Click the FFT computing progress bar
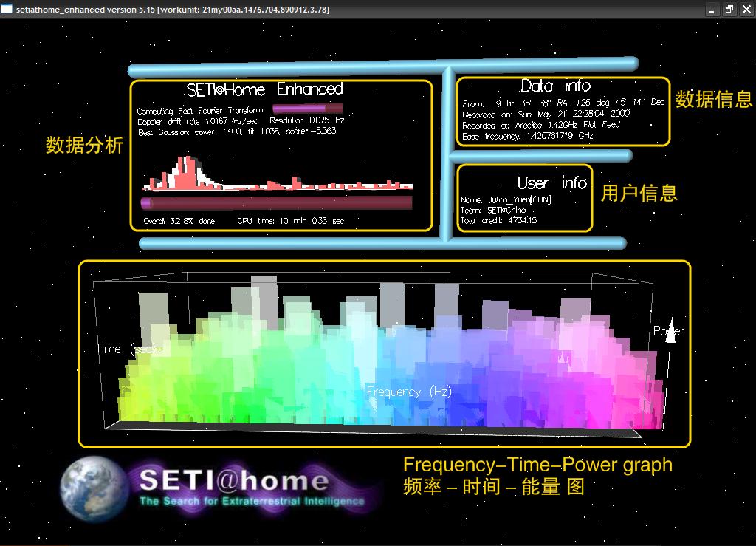 [x=308, y=109]
